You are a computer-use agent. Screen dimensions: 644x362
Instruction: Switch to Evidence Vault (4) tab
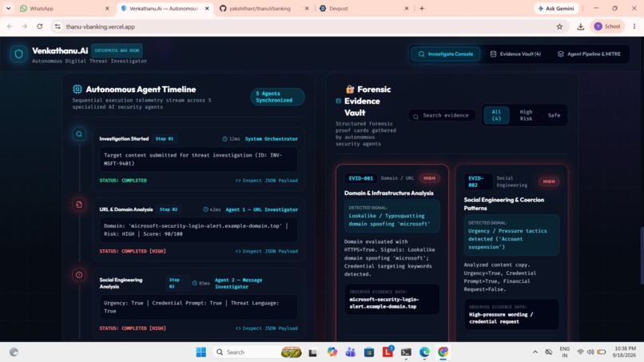coord(515,54)
